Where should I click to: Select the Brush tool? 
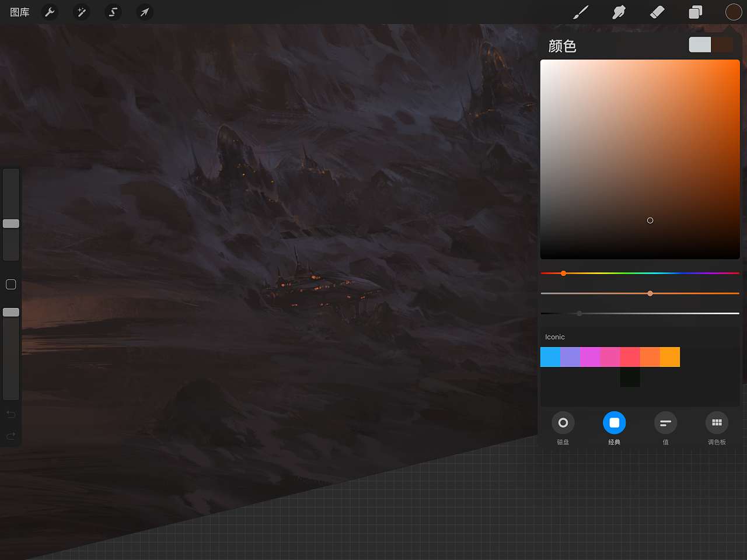tap(581, 12)
